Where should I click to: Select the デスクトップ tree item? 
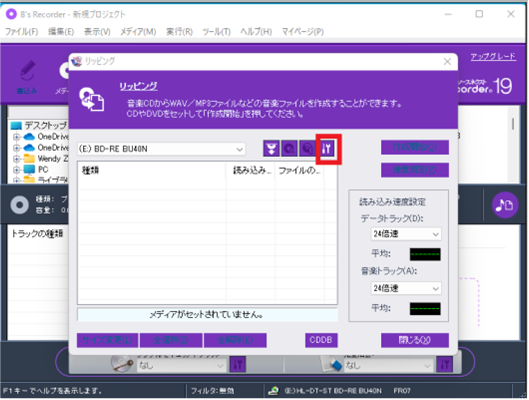click(x=46, y=126)
